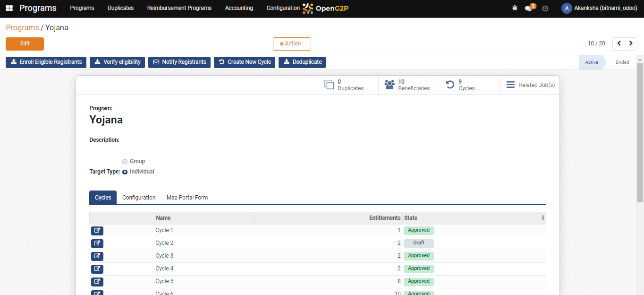Click the 10 / 20 pager counter

coord(596,43)
